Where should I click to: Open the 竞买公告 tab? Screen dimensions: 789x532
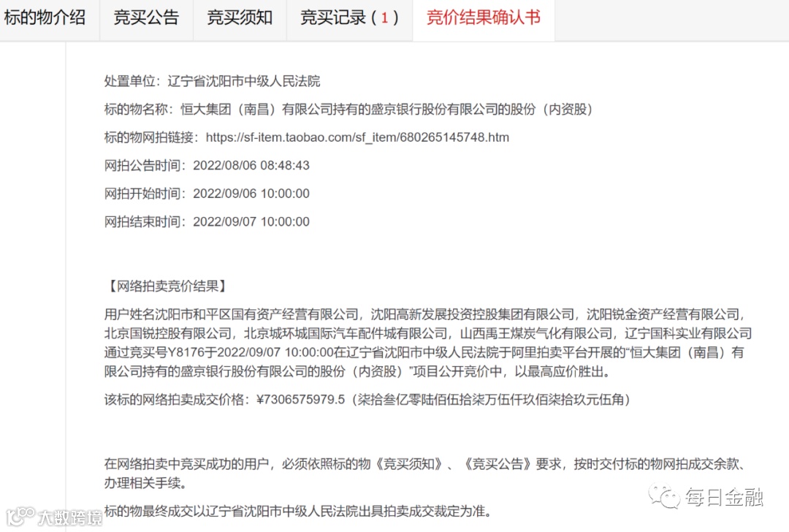click(x=146, y=18)
